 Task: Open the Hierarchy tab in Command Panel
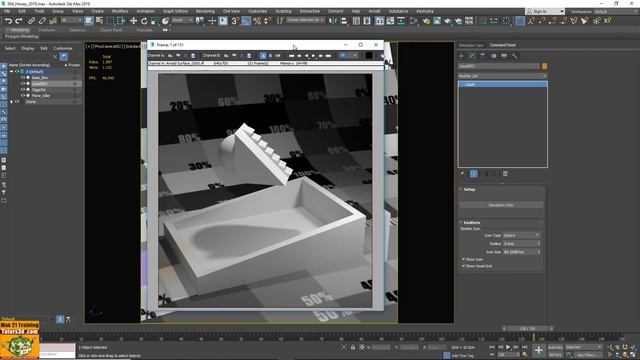(483, 56)
